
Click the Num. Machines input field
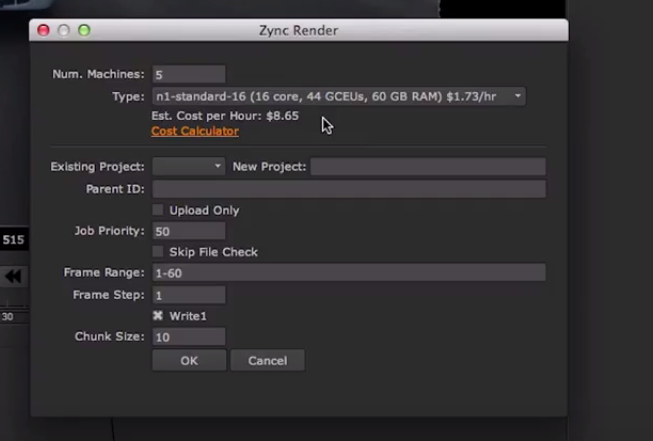189,75
